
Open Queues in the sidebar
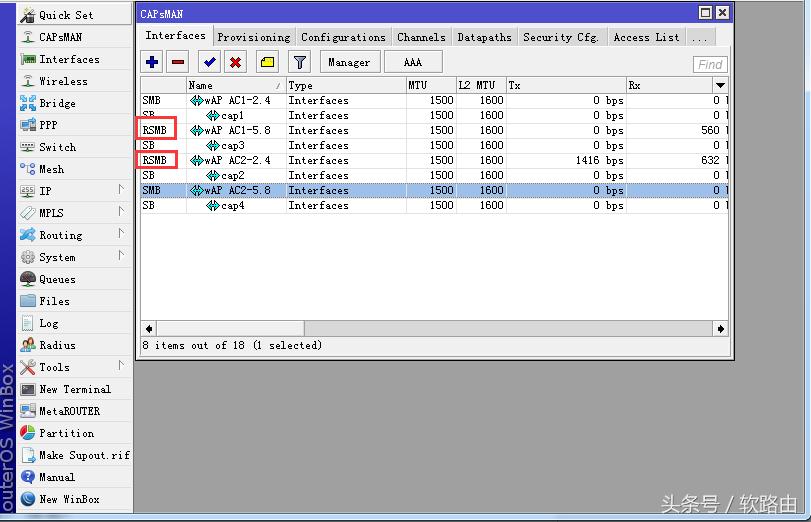[x=75, y=279]
